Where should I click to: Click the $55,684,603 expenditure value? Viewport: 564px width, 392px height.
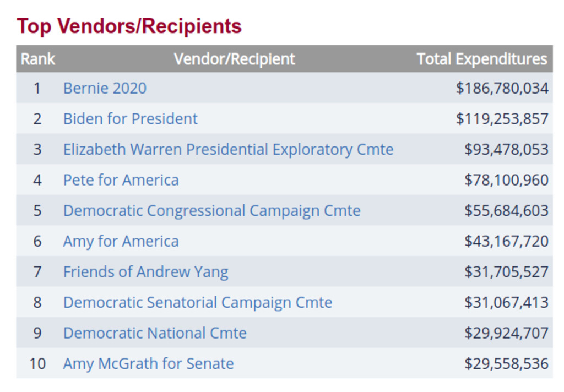pos(506,211)
